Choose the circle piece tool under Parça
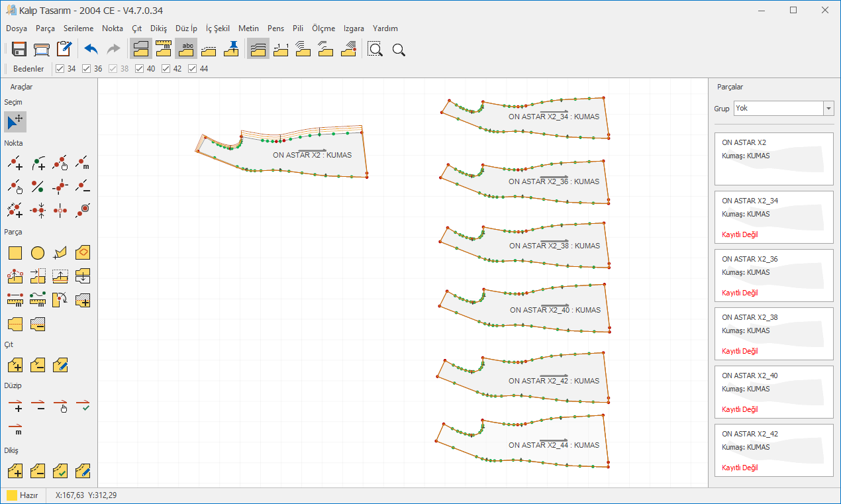841x504 pixels. 38,252
